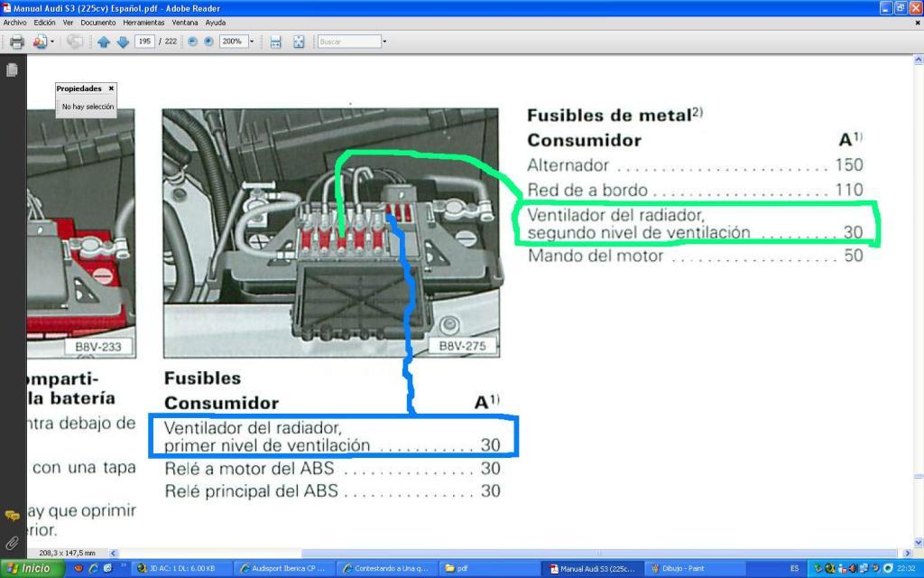Click the greyed-out comments bubble toolbar icon
Image resolution: width=924 pixels, height=578 pixels.
74,42
